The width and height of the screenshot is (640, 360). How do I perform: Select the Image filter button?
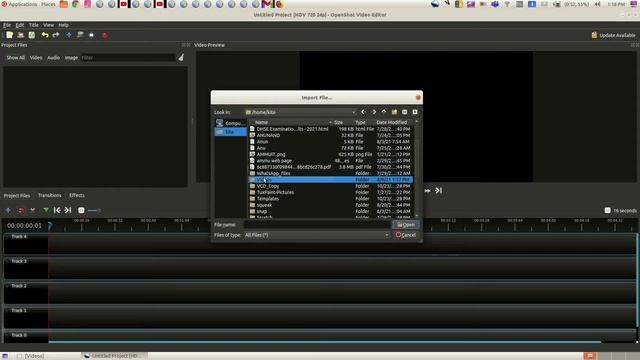71,58
